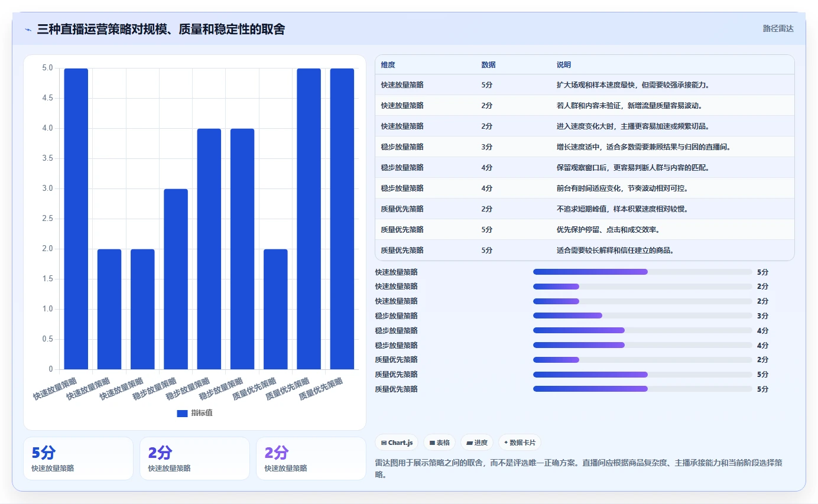Click the 1.5 y-axis tick label
818x504 pixels.
click(47, 279)
